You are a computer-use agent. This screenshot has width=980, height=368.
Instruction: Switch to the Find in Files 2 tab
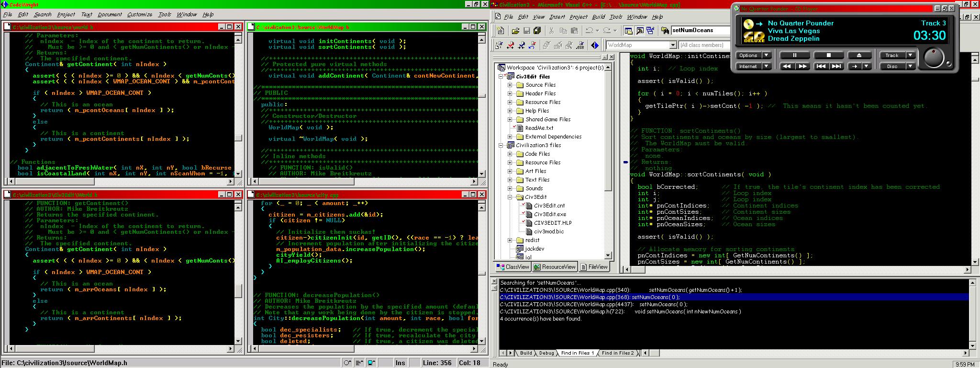617,353
